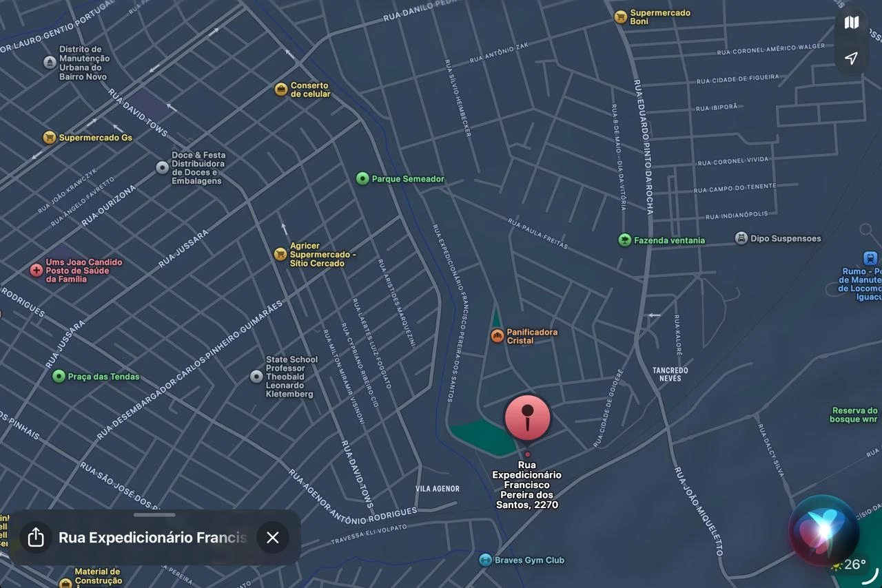Image resolution: width=882 pixels, height=588 pixels.
Task: Open Supermercado Boni shopping cart marker
Action: 620,17
